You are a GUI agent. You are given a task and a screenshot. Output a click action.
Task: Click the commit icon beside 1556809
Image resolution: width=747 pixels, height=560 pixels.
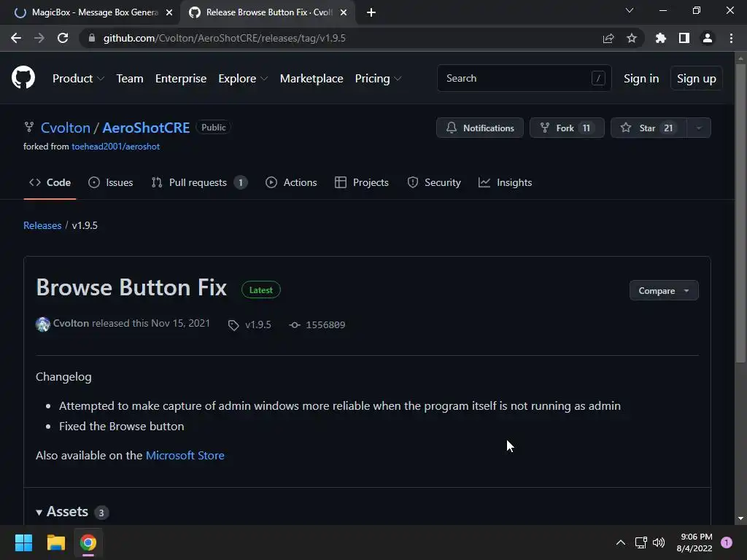click(x=295, y=324)
